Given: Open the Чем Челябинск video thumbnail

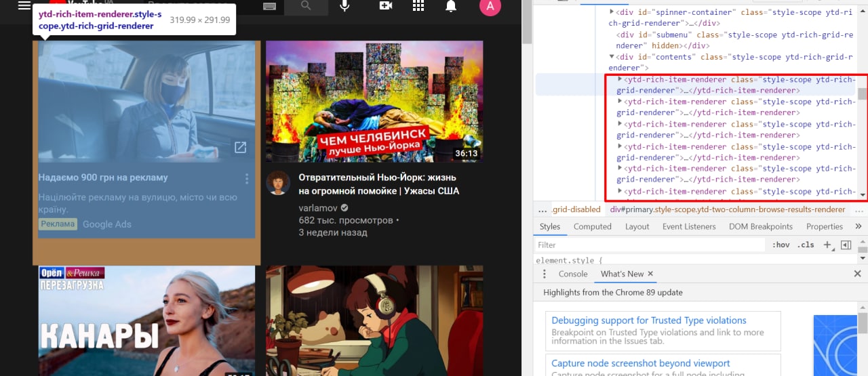Looking at the screenshot, I should pos(374,102).
